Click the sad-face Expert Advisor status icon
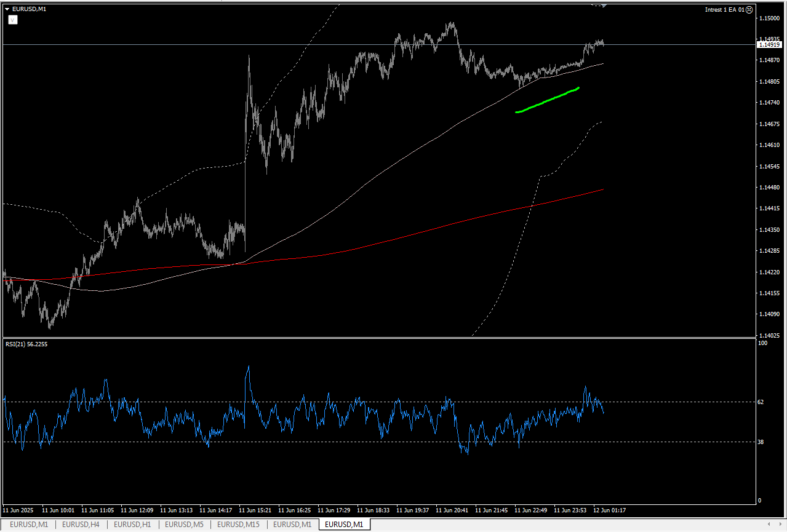This screenshot has height=532, width=787. [x=749, y=10]
